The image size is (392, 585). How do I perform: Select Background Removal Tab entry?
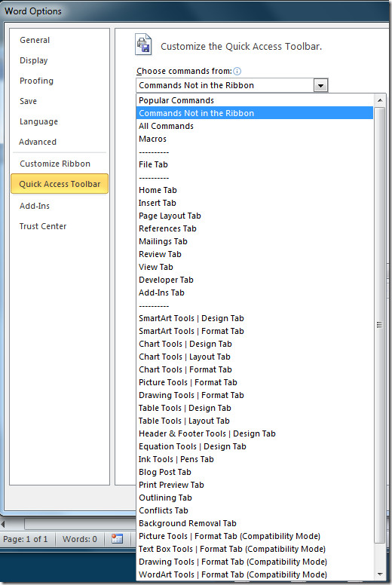pos(255,523)
